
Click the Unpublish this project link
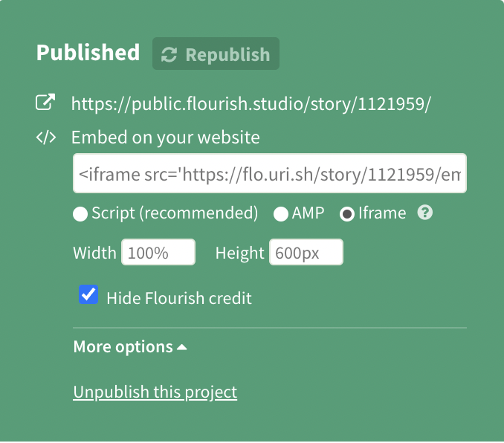pos(155,392)
